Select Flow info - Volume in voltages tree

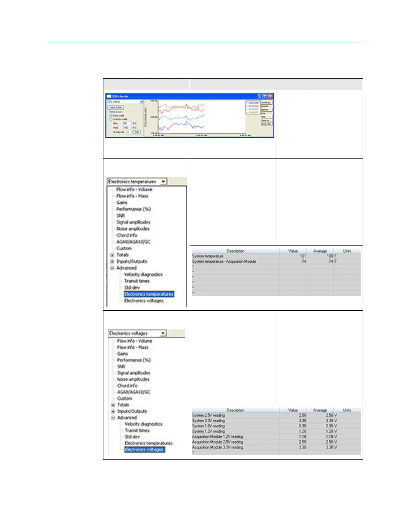click(x=135, y=341)
